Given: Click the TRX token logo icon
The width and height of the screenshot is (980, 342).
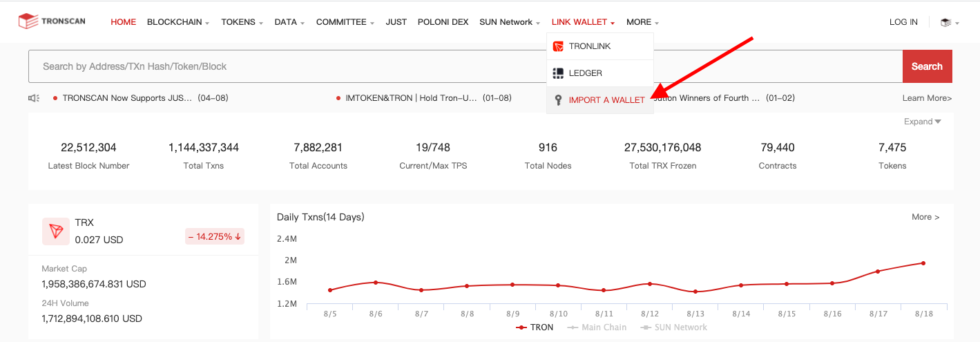Looking at the screenshot, I should point(55,231).
